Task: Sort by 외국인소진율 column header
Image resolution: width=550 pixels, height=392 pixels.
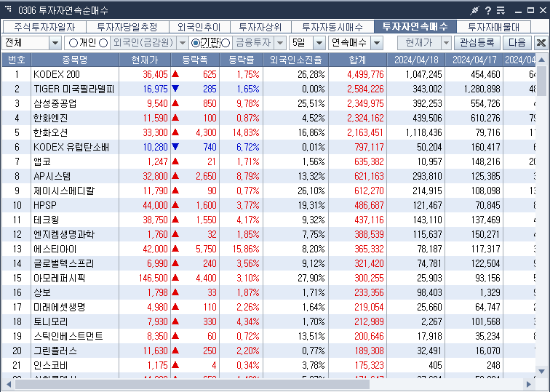Action: 296,60
